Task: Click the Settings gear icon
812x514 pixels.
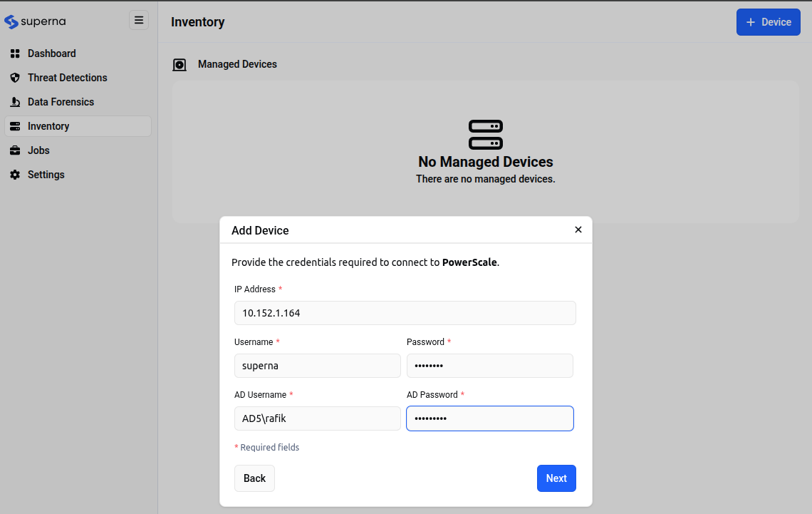Action: 15,175
